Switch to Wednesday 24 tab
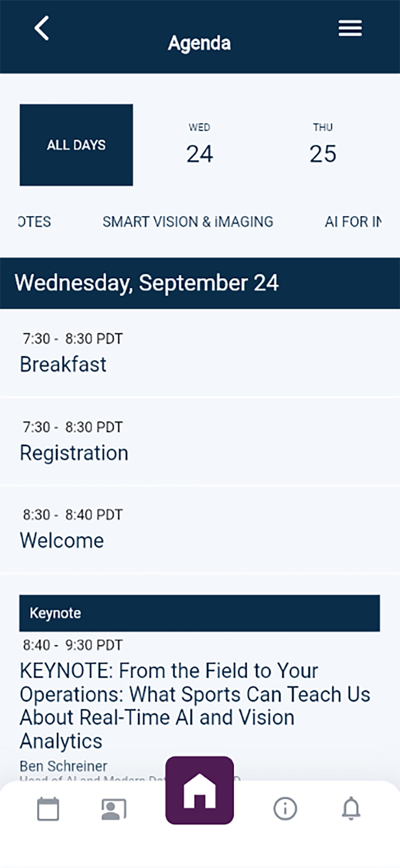The width and height of the screenshot is (400, 868). click(199, 144)
